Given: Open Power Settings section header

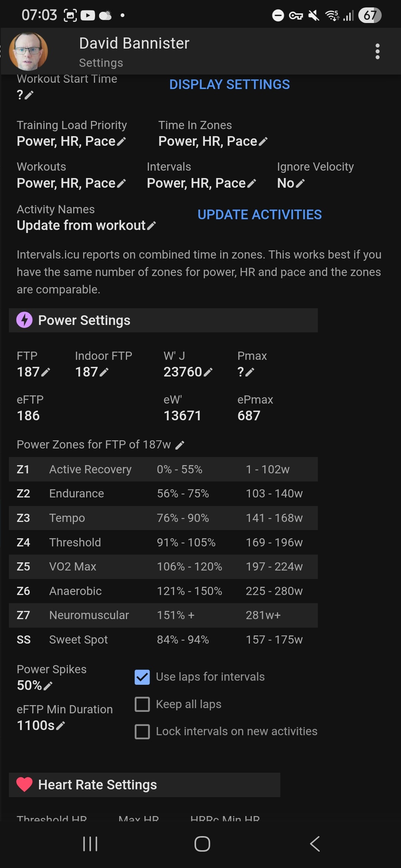Looking at the screenshot, I should [163, 320].
